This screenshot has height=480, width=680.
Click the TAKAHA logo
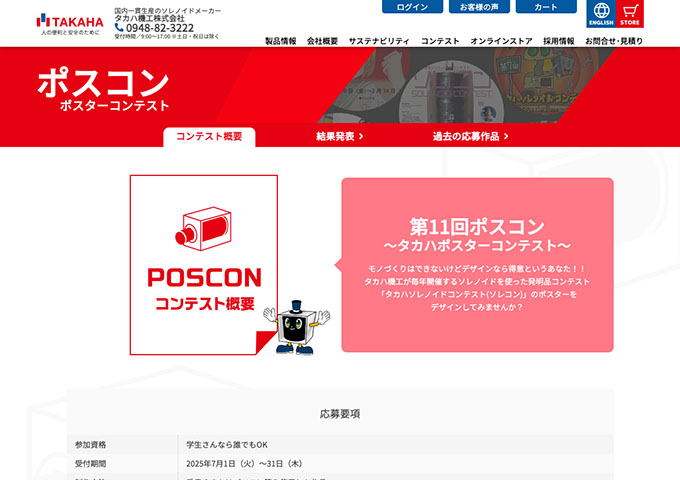(70, 24)
